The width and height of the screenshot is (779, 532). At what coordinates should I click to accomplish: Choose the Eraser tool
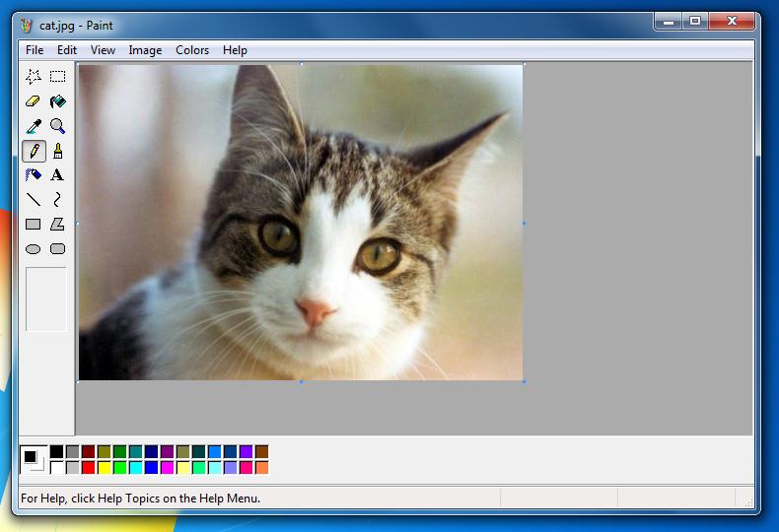point(34,101)
